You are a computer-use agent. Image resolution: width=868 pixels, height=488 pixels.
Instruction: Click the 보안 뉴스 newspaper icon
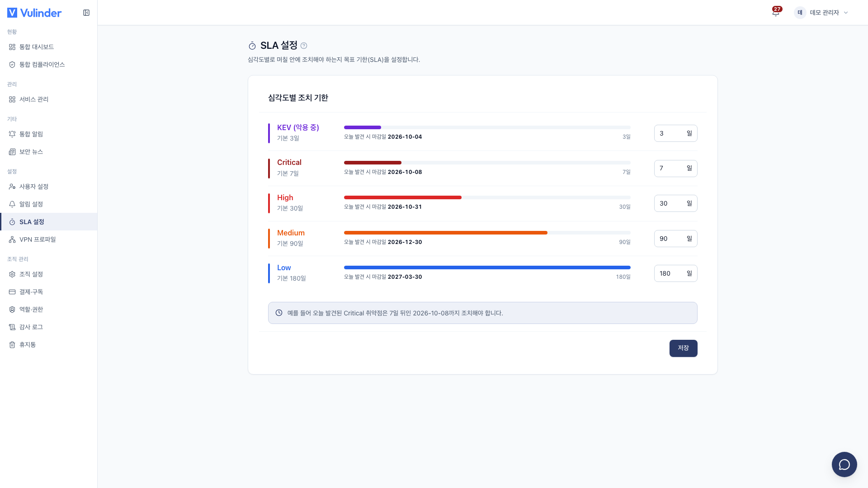12,152
